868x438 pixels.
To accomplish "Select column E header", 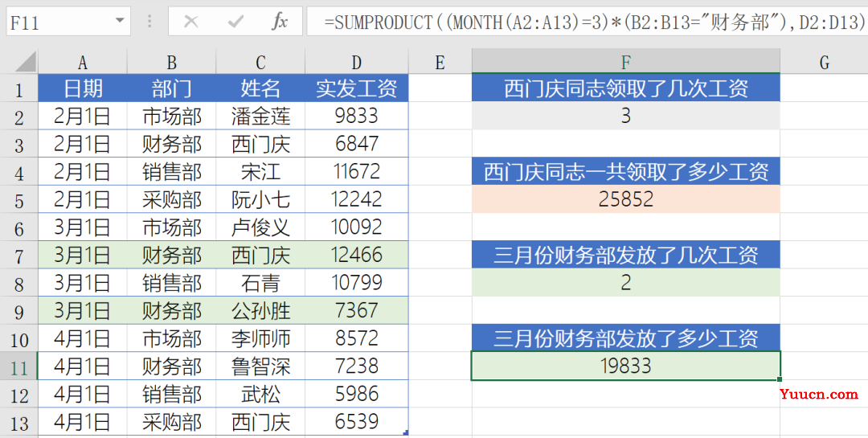I will click(x=440, y=61).
